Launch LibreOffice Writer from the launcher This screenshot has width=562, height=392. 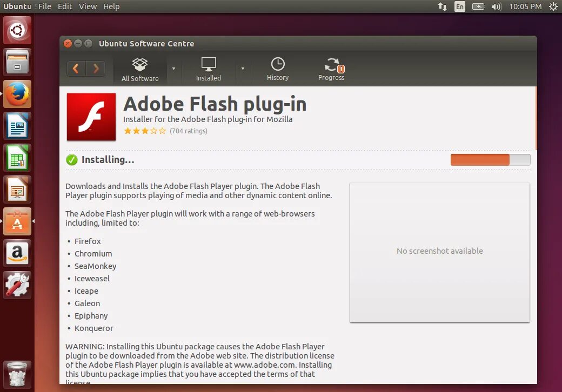pos(17,126)
